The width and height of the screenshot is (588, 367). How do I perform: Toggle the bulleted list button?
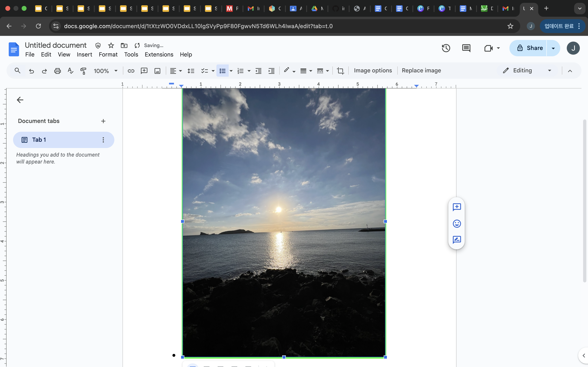click(x=222, y=71)
